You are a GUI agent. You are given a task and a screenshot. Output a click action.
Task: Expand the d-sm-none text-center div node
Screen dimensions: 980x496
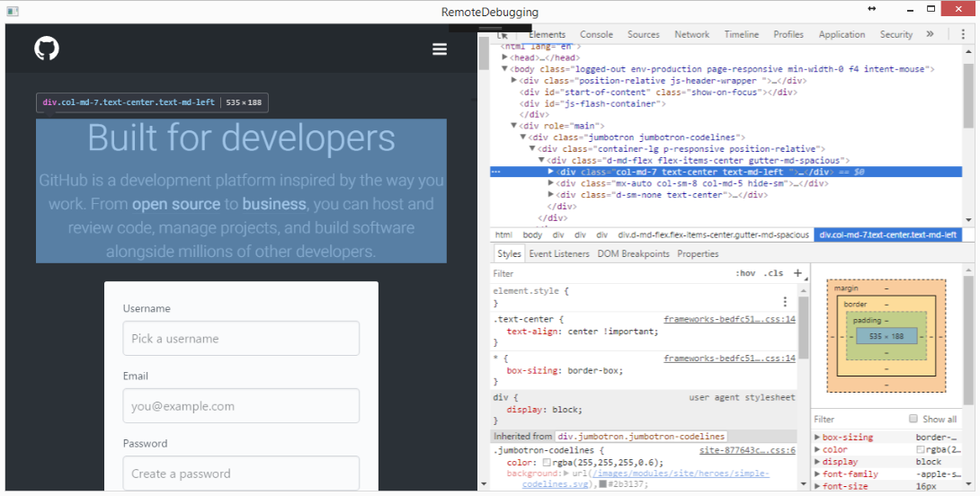click(550, 194)
